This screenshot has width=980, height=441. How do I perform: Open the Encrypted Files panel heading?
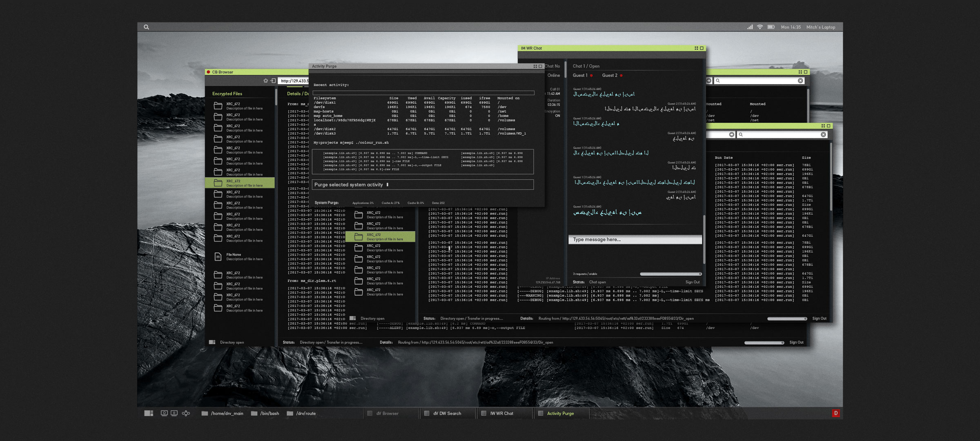point(227,94)
